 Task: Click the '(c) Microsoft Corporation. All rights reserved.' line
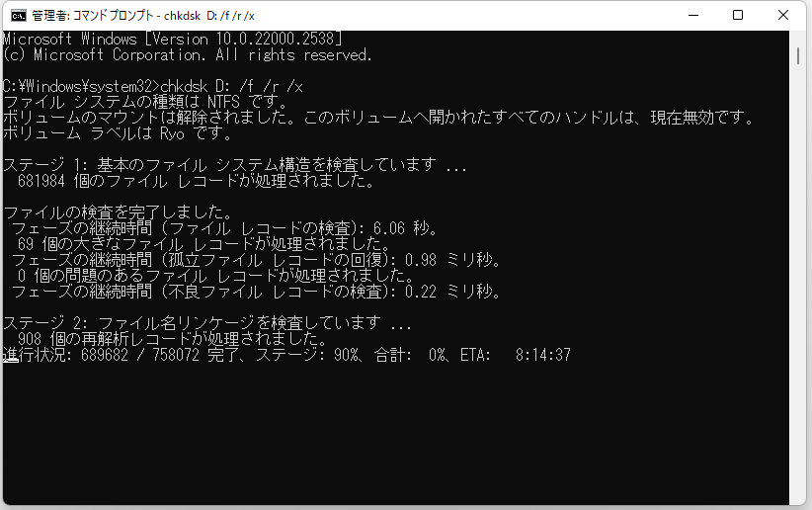188,55
